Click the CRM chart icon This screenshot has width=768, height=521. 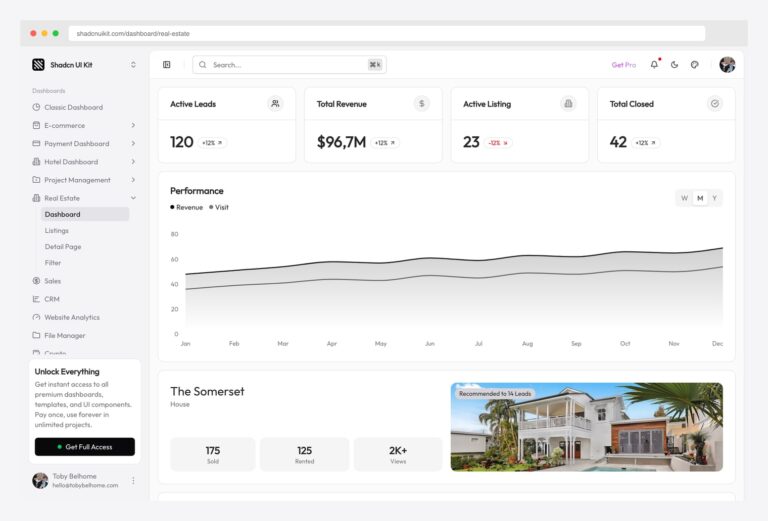point(36,299)
